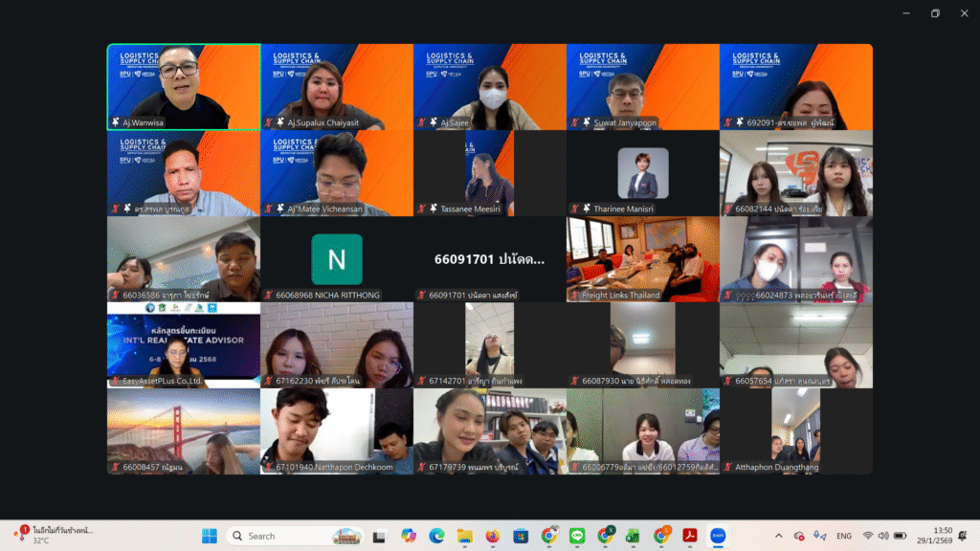The height and width of the screenshot is (551, 980).
Task: Launch Adobe Acrobat from the taskbar
Action: point(689,536)
